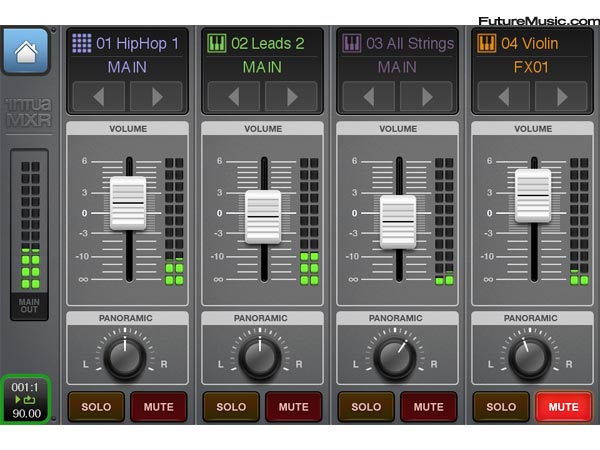The height and width of the screenshot is (450, 600).
Task: Select previous output for 04 Violin
Action: tap(504, 97)
